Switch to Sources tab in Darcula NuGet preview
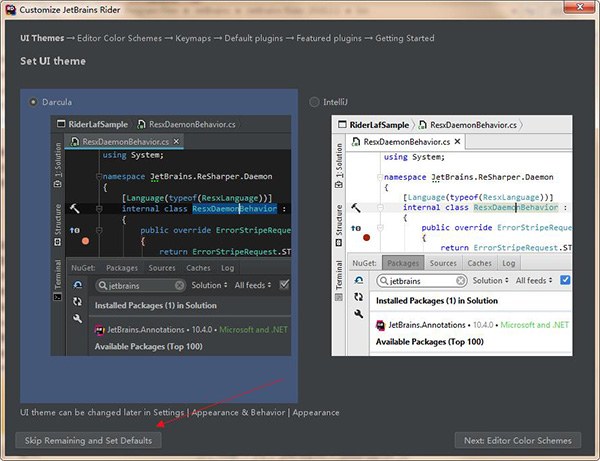The height and width of the screenshot is (461, 600). pos(161,268)
